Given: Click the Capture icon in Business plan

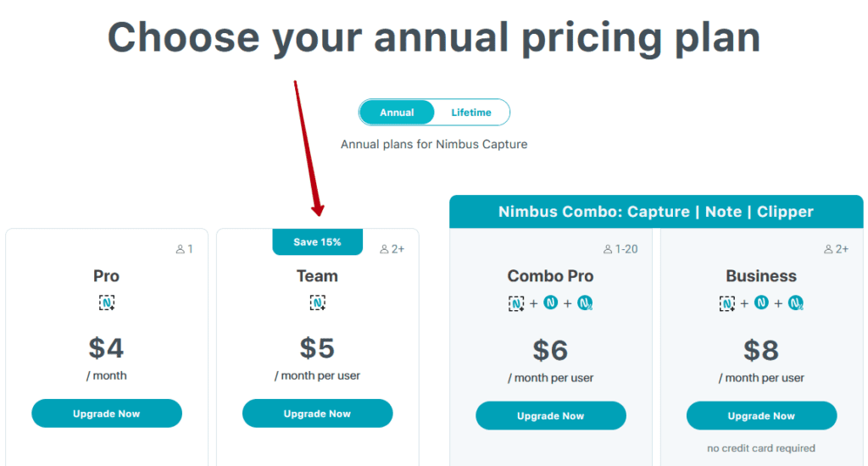Looking at the screenshot, I should coord(726,303).
